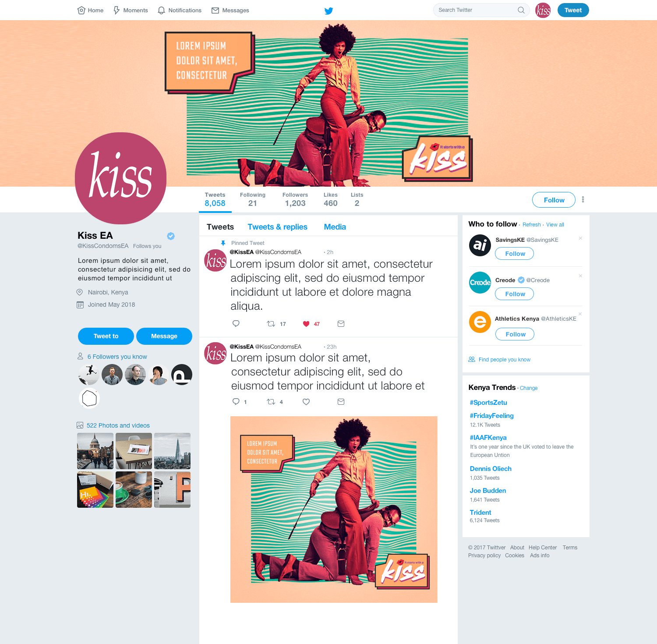The width and height of the screenshot is (657, 644).
Task: Dismiss the Creode follow suggestion
Action: 580,276
